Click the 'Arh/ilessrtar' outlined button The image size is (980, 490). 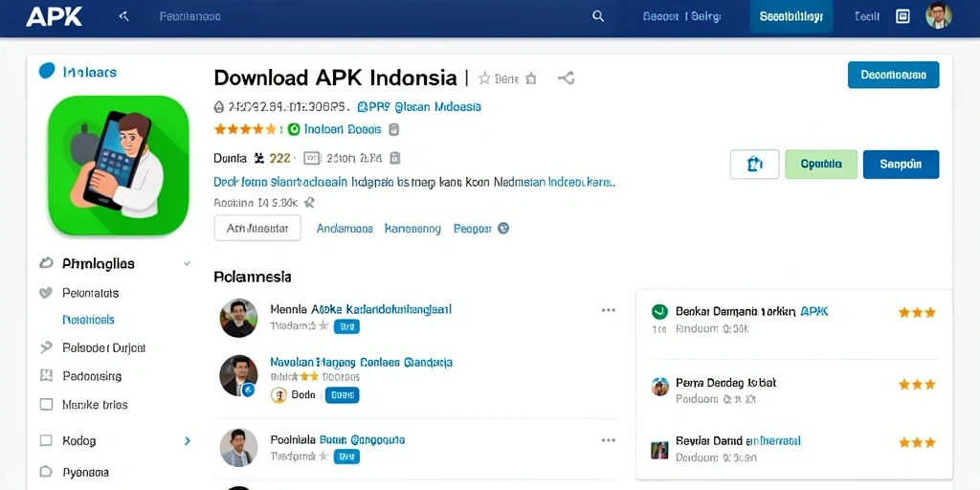pos(257,228)
